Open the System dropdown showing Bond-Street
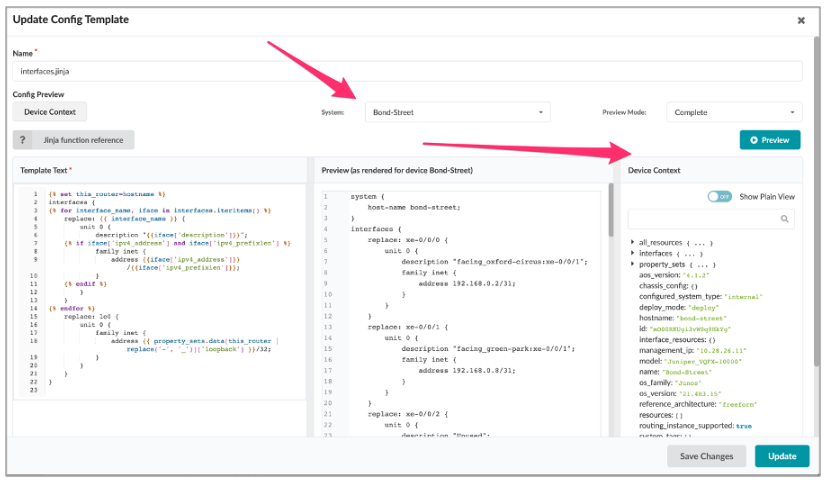The height and width of the screenshot is (483, 831). click(x=457, y=112)
